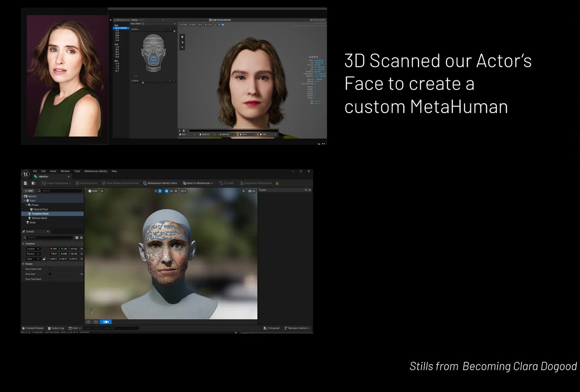
Task: Click the Browse to asset icon
Action: tap(34, 183)
